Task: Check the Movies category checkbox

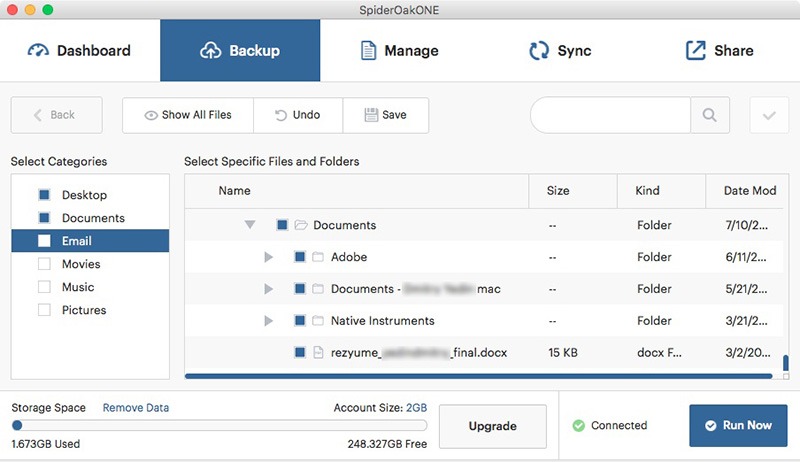Action: [x=44, y=264]
